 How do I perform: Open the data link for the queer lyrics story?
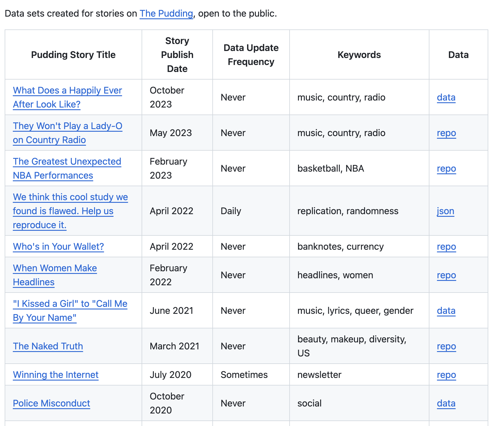pos(446,310)
